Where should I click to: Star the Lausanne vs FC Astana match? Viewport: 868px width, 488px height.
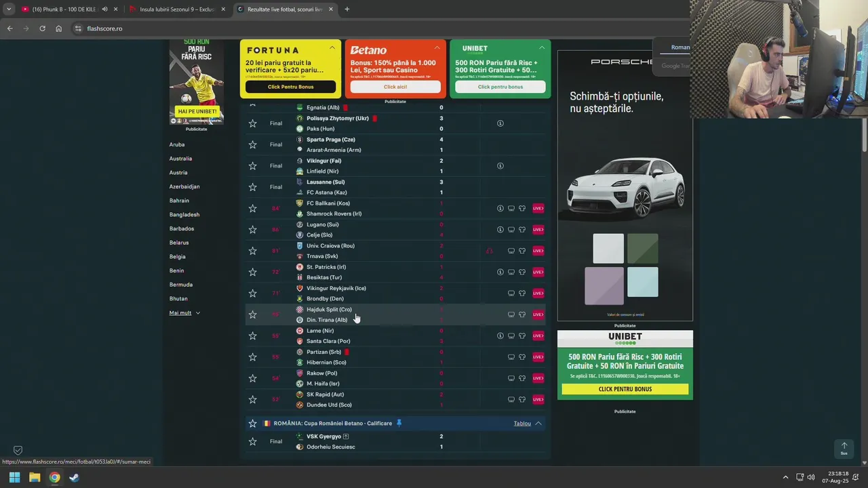[252, 187]
